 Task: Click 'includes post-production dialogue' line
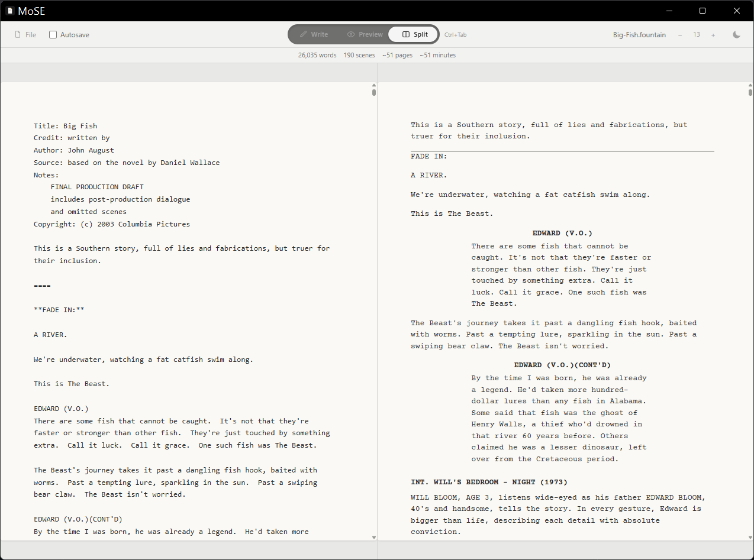pyautogui.click(x=120, y=199)
